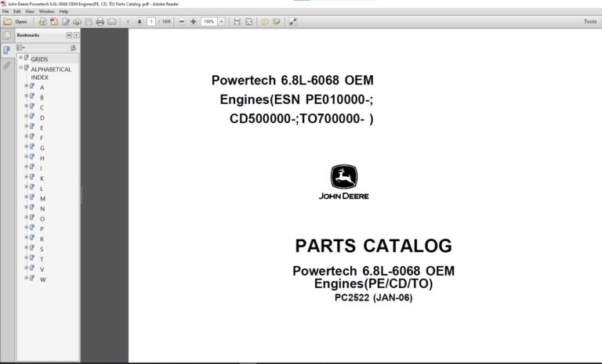Open the zoom level dropdown arrow
Image resolution: width=602 pixels, height=364 pixels.
point(222,22)
